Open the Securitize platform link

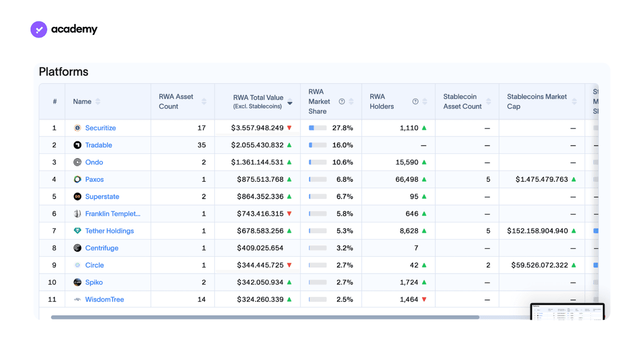100,128
